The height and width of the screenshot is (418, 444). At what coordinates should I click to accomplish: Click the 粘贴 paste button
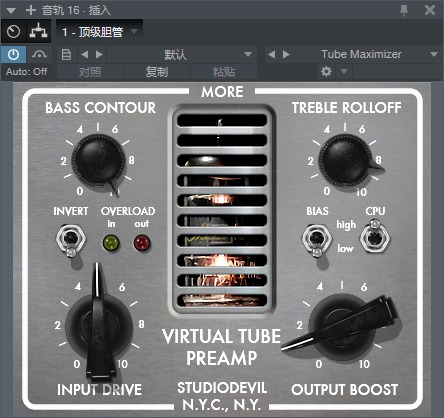pos(224,72)
